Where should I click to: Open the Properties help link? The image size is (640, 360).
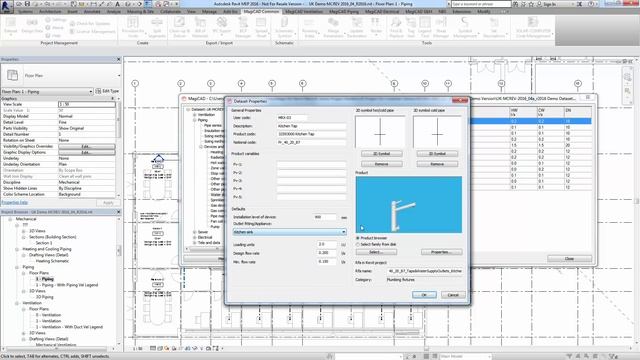[15, 202]
